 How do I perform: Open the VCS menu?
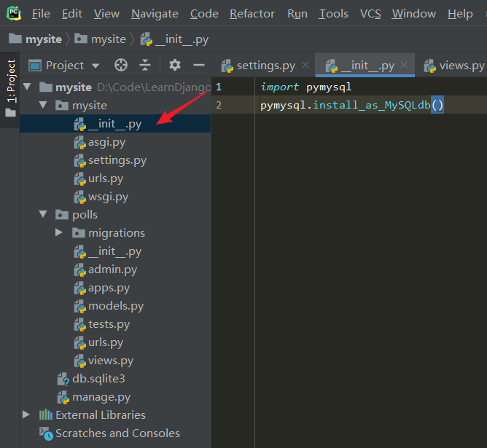(370, 14)
